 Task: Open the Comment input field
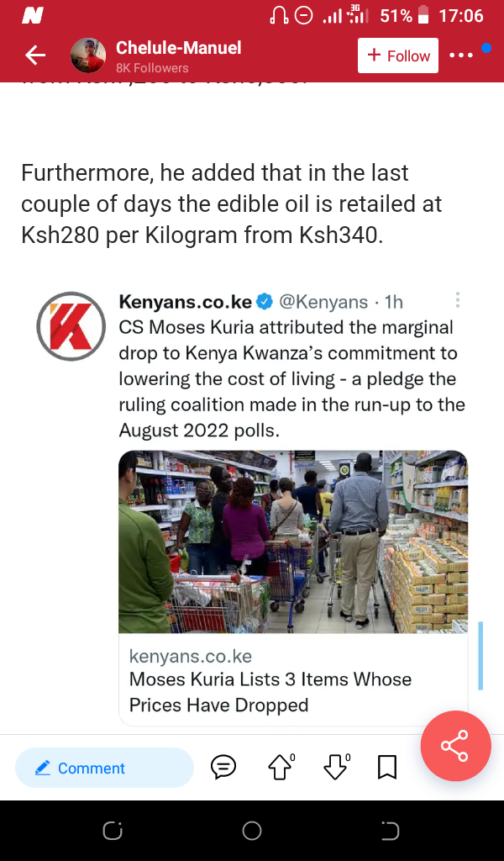(105, 768)
